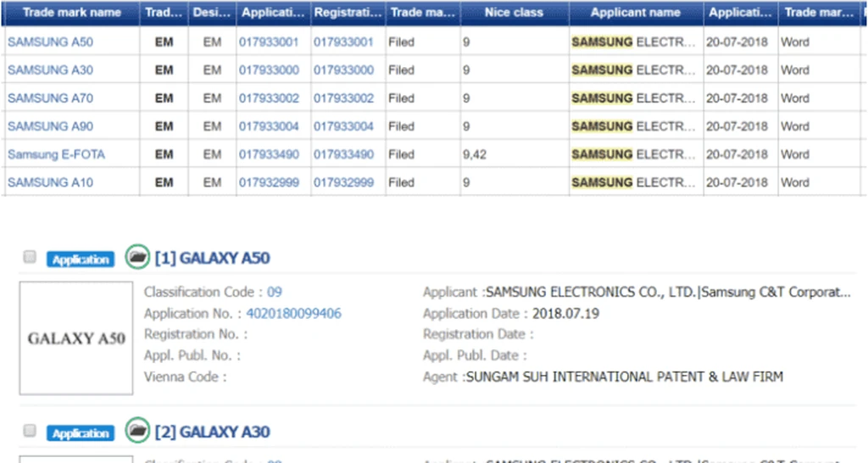Open registration number 017932999
The width and height of the screenshot is (868, 463).
tap(344, 183)
